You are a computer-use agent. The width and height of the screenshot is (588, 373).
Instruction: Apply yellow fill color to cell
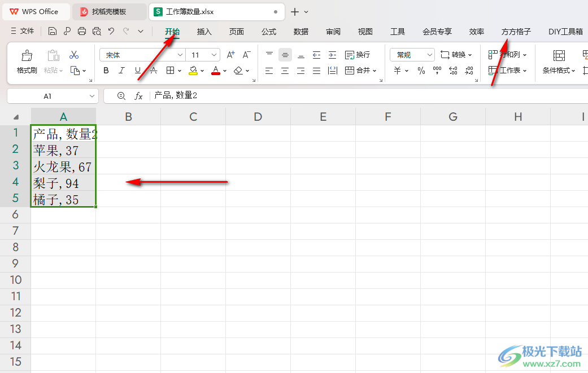coord(193,71)
